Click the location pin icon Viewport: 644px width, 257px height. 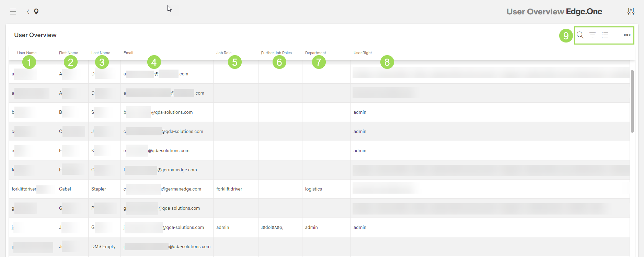click(36, 12)
